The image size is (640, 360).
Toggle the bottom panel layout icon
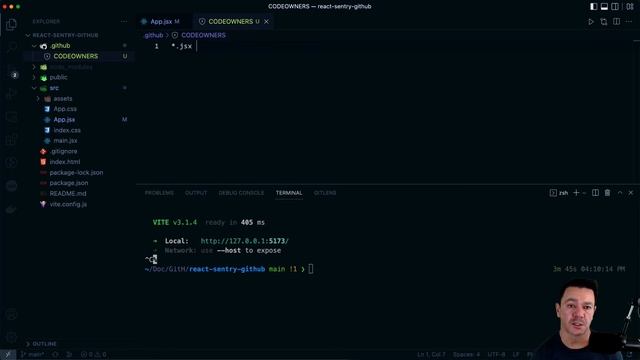point(604,7)
